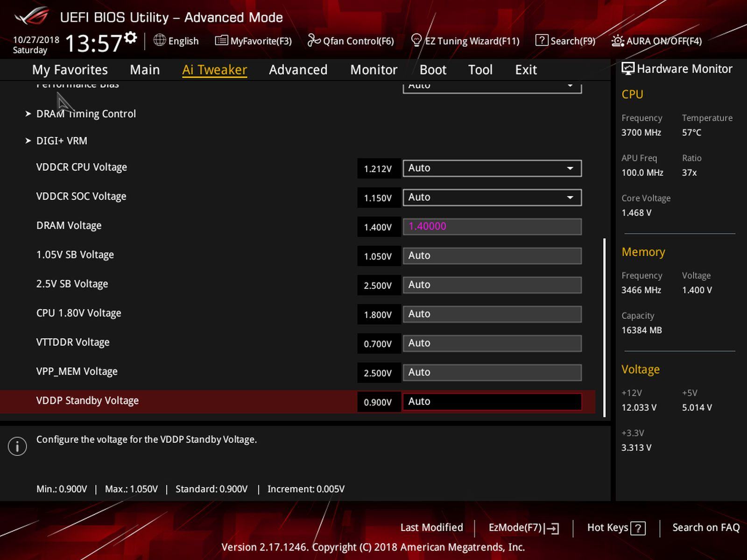
Task: Click the 57°C CPU temperature reading
Action: click(691, 133)
